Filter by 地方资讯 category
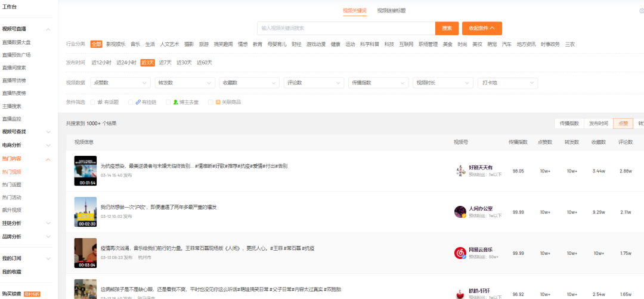644x299 pixels. tap(526, 44)
